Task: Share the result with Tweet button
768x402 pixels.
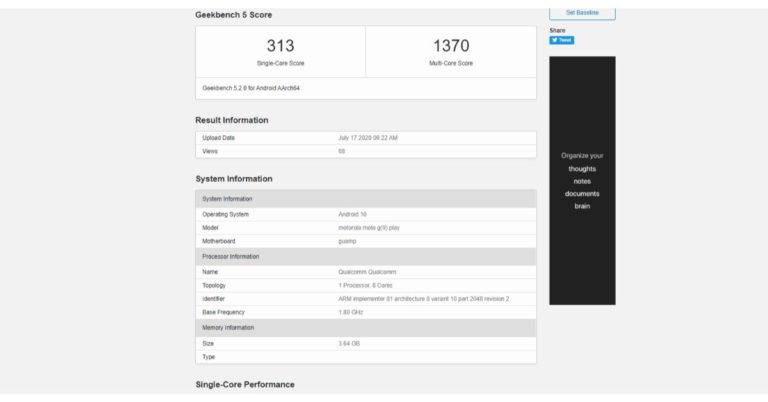Action: pos(561,40)
